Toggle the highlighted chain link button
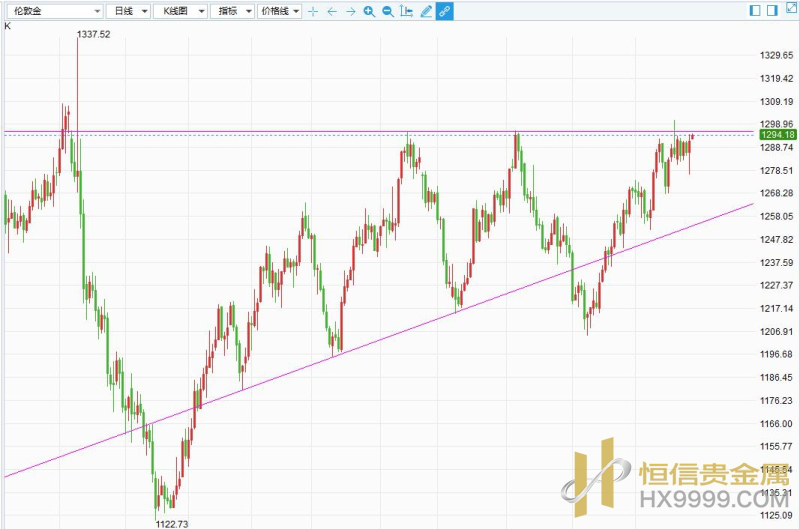The height and width of the screenshot is (529, 800). (445, 11)
